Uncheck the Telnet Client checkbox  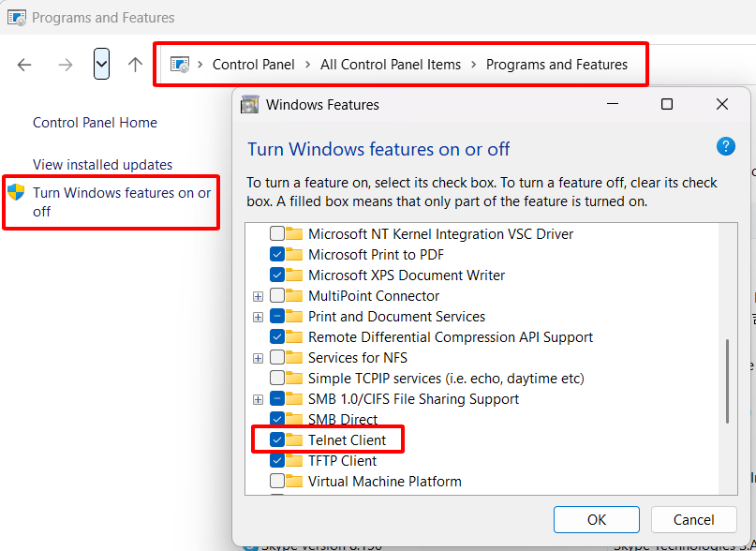click(x=277, y=440)
